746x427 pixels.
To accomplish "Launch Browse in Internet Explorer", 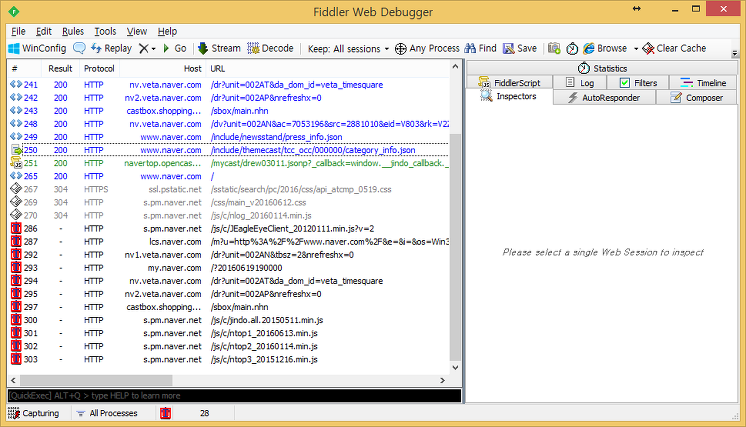I will tap(605, 49).
